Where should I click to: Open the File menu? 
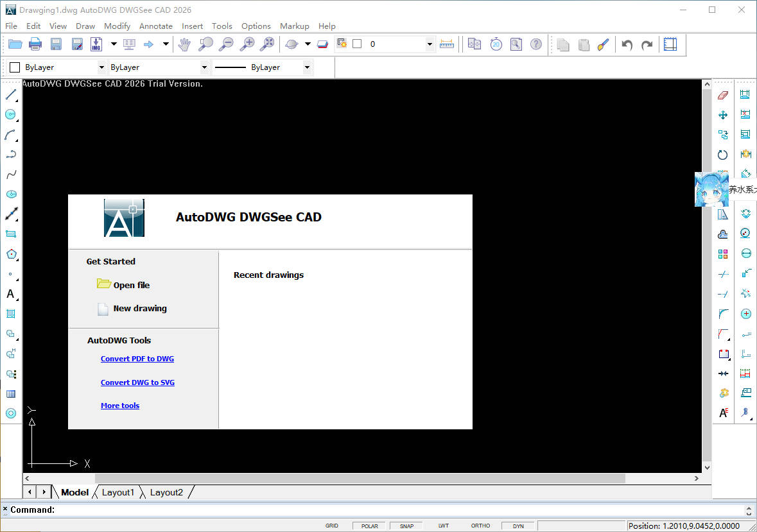click(x=11, y=26)
